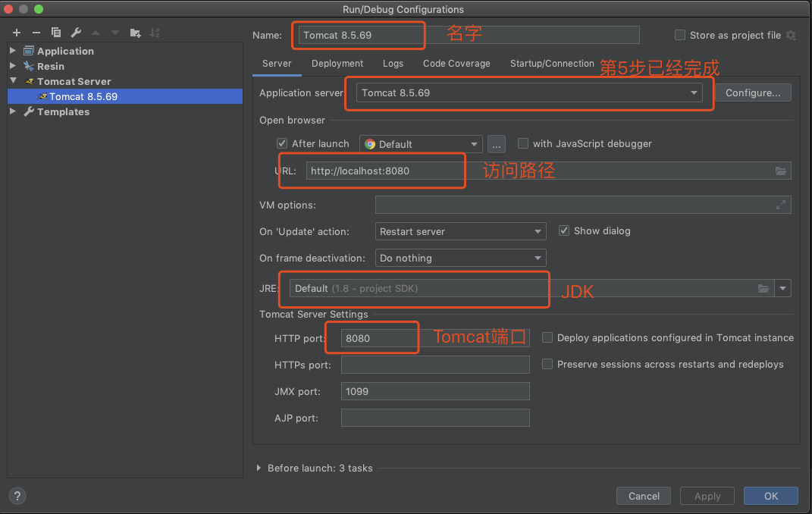Viewport: 812px width, 514px height.
Task: Click the AJP port field
Action: coord(435,418)
